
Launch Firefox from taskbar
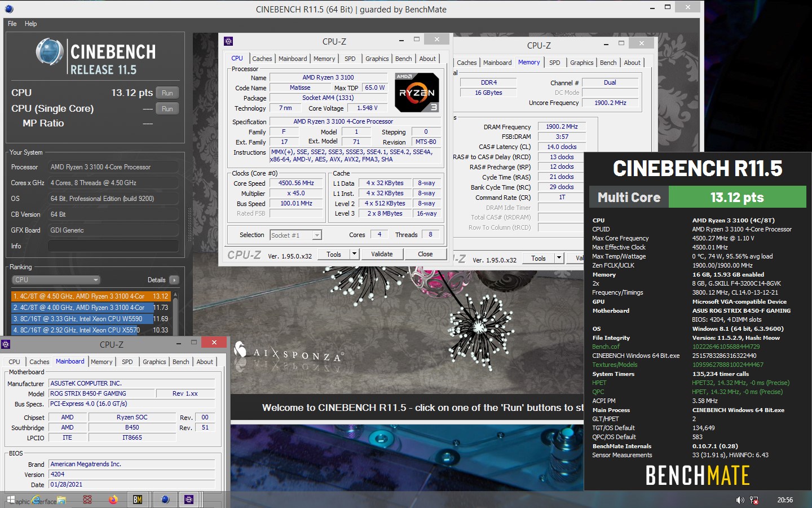113,500
